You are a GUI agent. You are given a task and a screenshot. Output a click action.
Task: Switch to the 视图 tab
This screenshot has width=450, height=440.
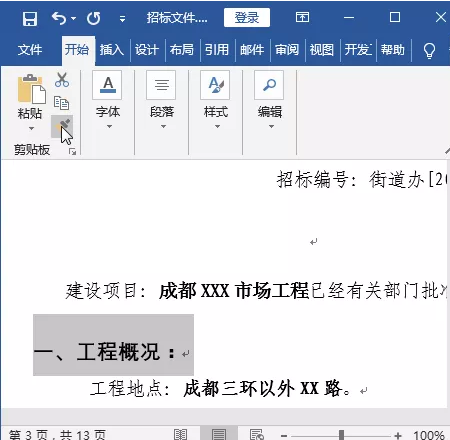(x=322, y=50)
